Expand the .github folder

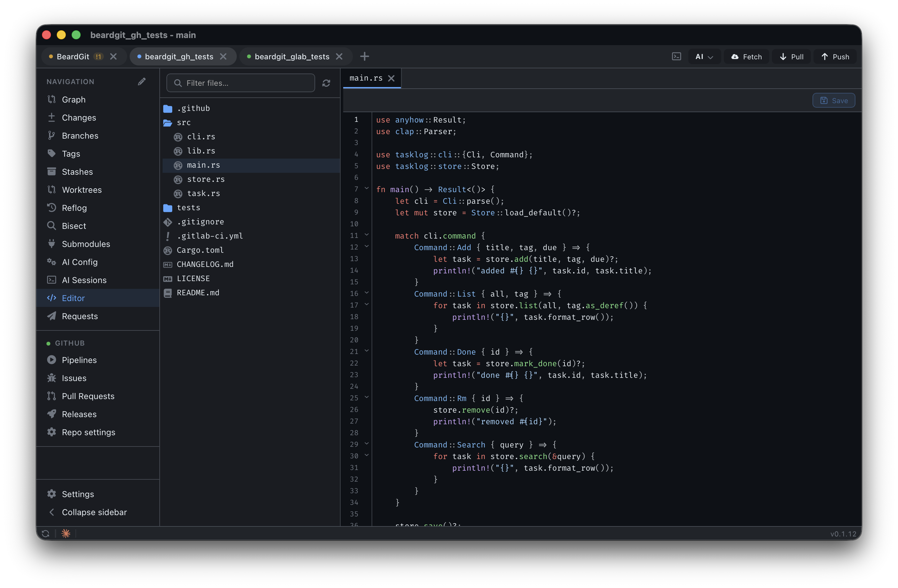pos(251,108)
